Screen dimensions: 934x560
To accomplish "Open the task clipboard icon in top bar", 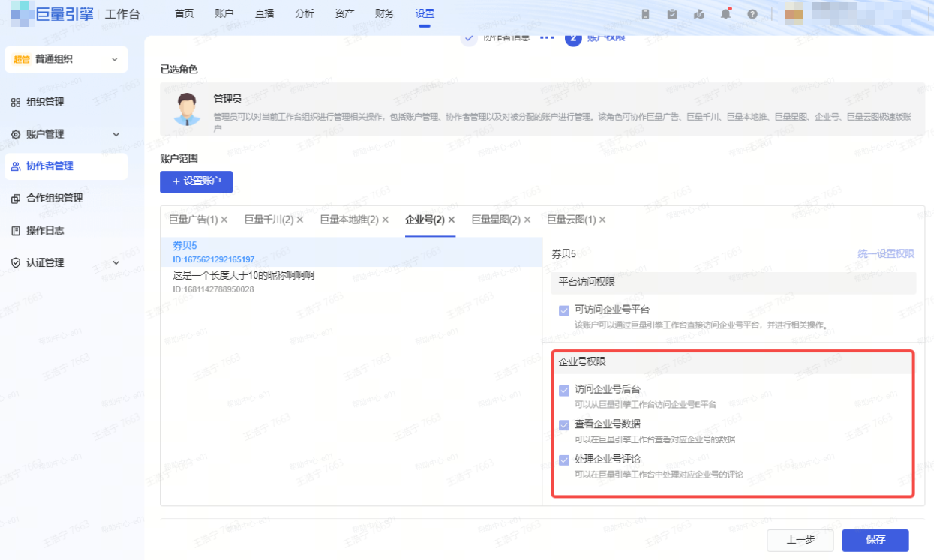I will [x=672, y=14].
